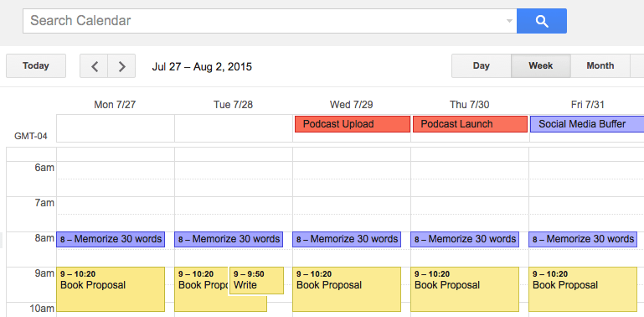This screenshot has height=317, width=644.
Task: Open Wednesday's Memorize 30 words event
Action: pos(347,239)
